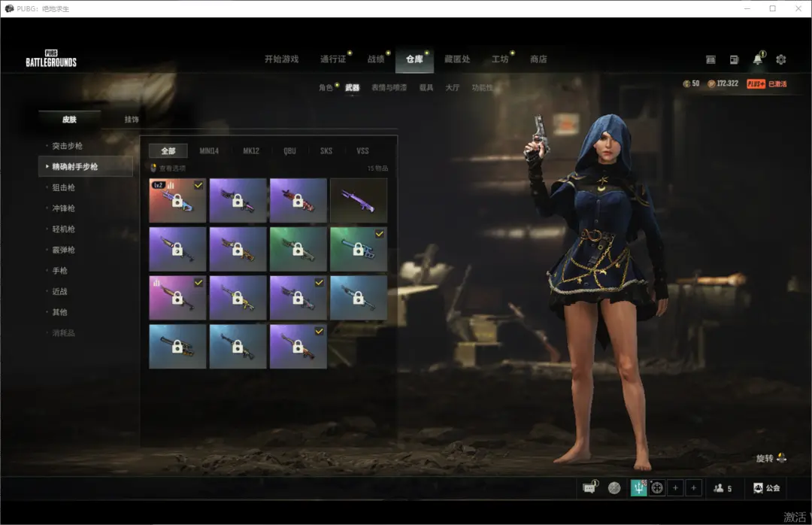The image size is (812, 525).
Task: Open the barcode-style icon in the top bar
Action: 711,59
